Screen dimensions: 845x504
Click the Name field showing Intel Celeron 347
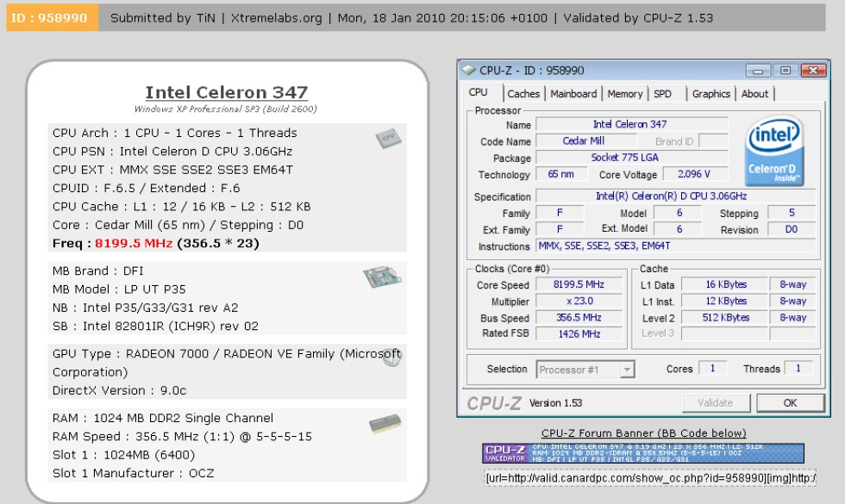coord(631,124)
